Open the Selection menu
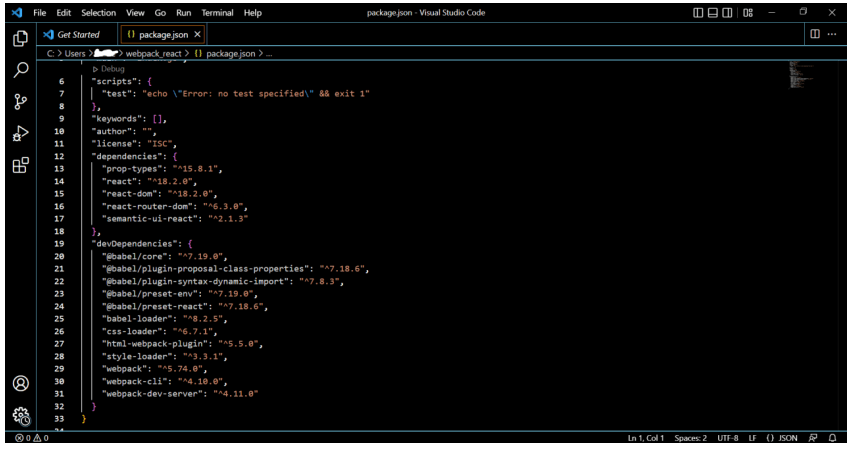 [x=98, y=13]
